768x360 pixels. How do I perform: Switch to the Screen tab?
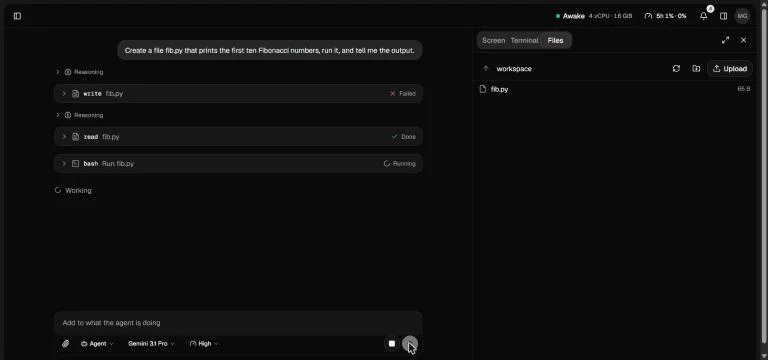[x=493, y=41]
